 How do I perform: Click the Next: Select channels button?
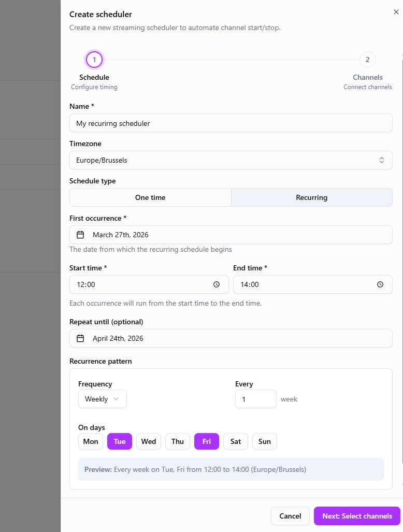point(357,516)
